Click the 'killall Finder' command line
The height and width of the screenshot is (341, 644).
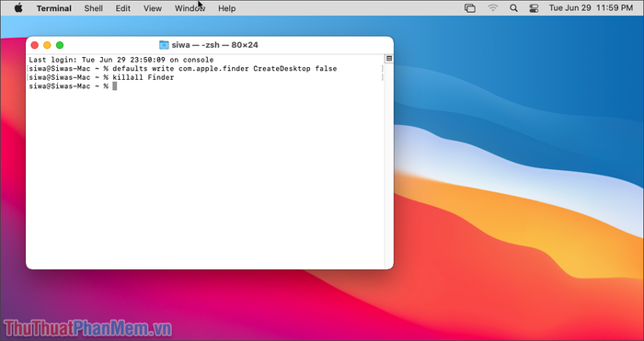click(101, 77)
